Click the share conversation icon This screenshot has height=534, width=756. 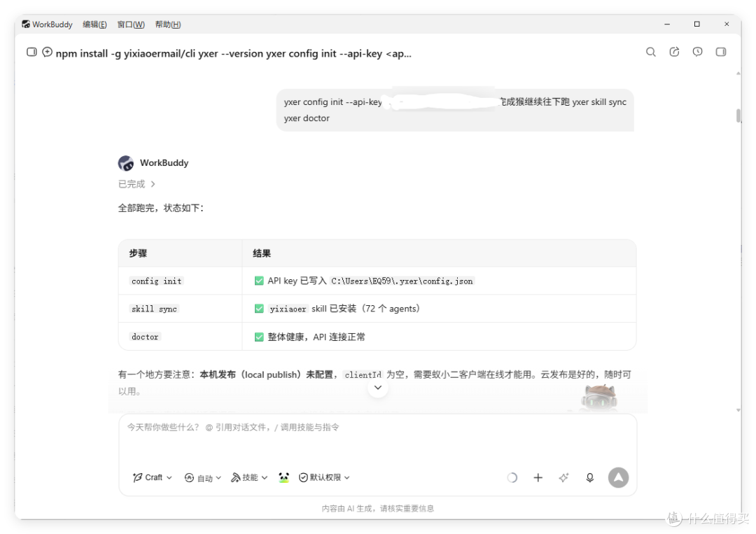click(675, 52)
